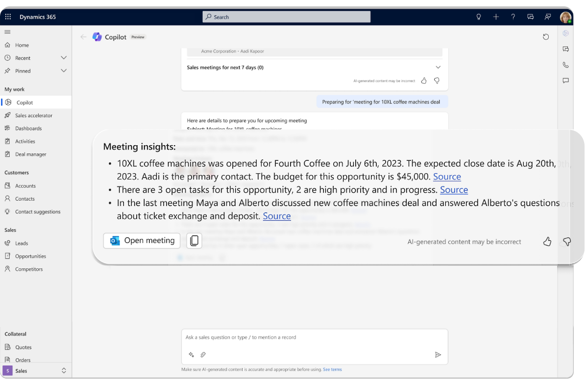
Task: Click the Open meeting button
Action: tap(142, 241)
